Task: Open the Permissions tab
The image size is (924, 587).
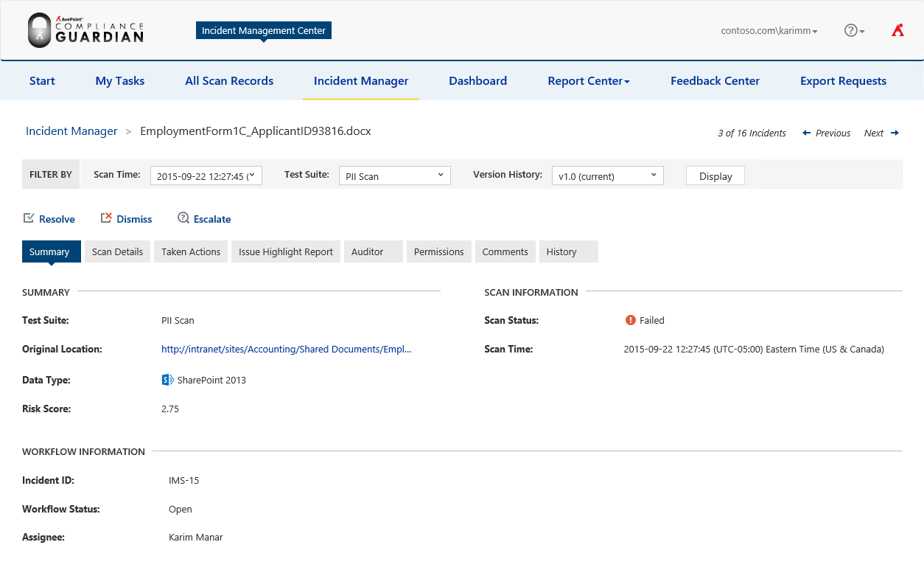Action: click(439, 251)
